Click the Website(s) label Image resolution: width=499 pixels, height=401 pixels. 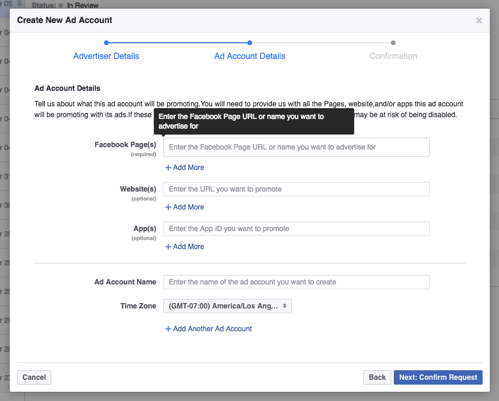tap(138, 189)
